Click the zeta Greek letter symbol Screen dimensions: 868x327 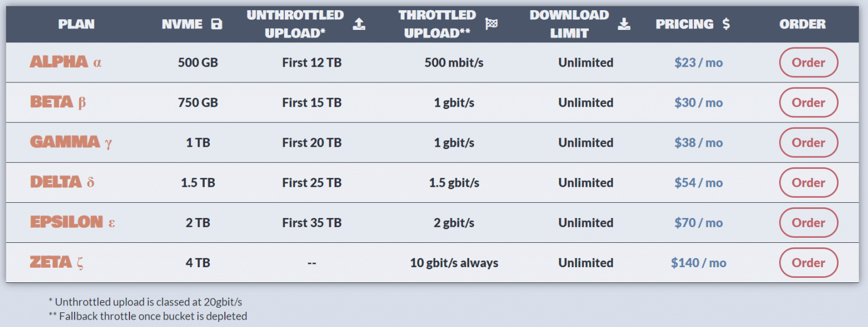[80, 263]
